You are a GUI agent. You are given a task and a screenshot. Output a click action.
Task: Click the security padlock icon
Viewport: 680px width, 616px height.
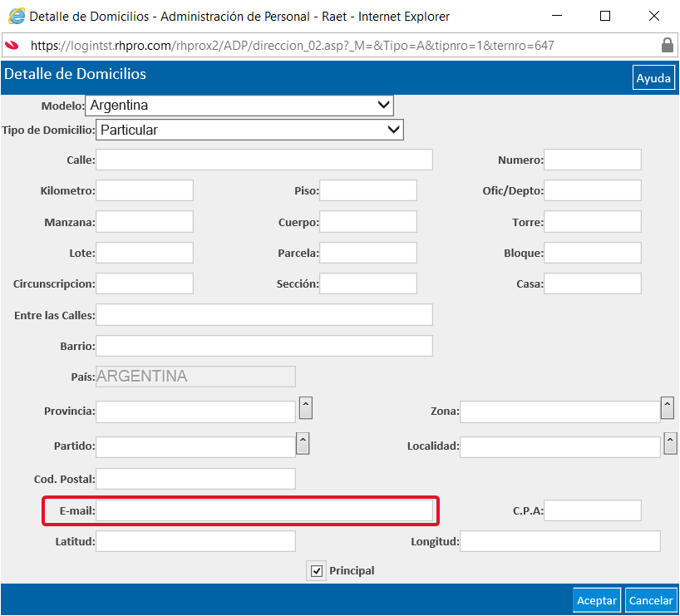(x=667, y=45)
